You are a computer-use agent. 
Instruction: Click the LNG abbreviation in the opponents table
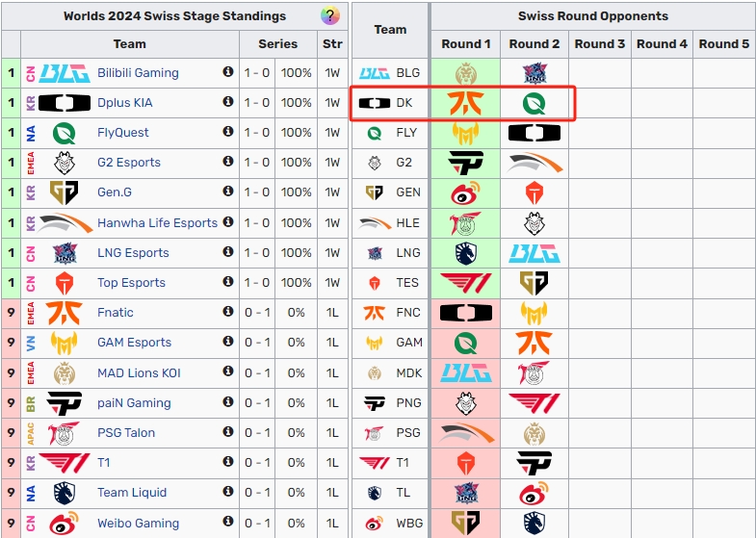pos(408,253)
